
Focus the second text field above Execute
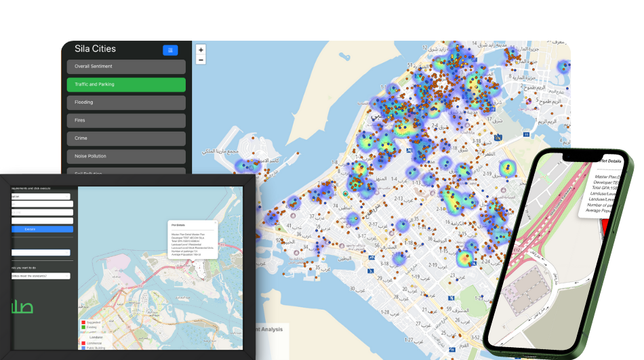[x=42, y=212]
